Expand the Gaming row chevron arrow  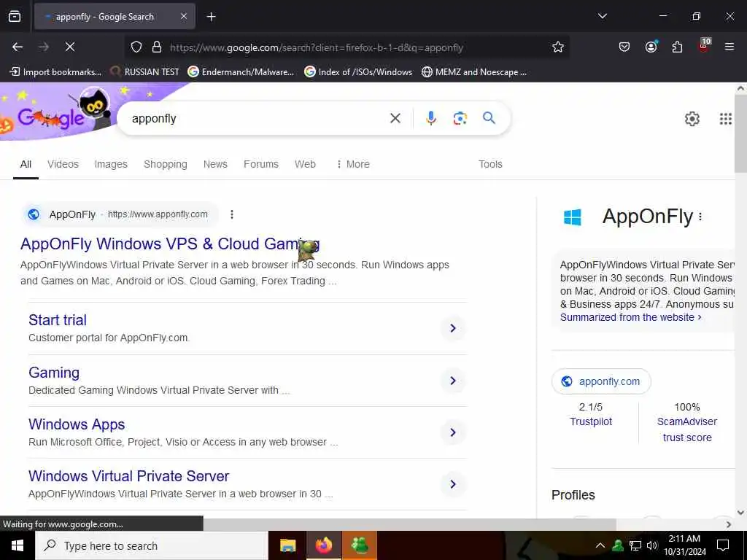click(x=452, y=381)
